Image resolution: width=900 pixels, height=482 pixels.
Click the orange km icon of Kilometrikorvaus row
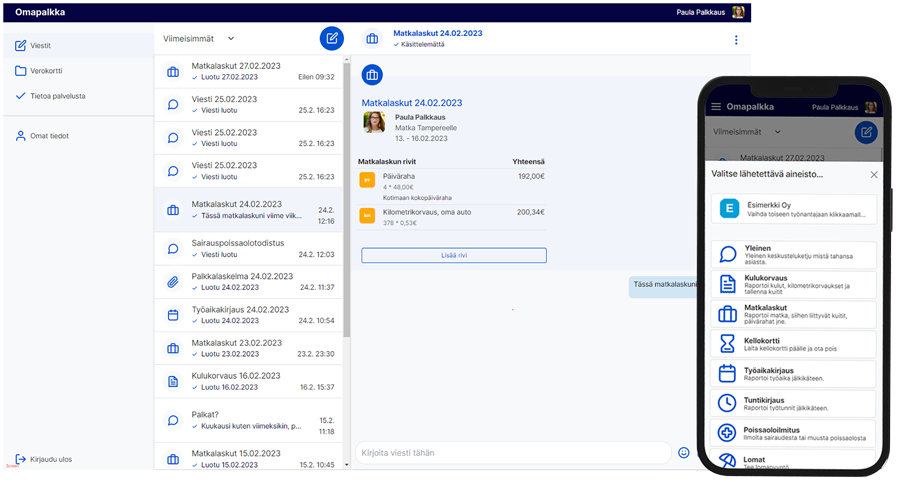point(367,216)
